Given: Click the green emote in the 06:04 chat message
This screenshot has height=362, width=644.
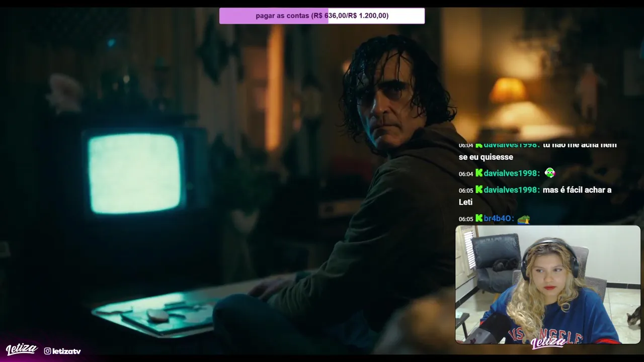Looking at the screenshot, I should tap(549, 173).
